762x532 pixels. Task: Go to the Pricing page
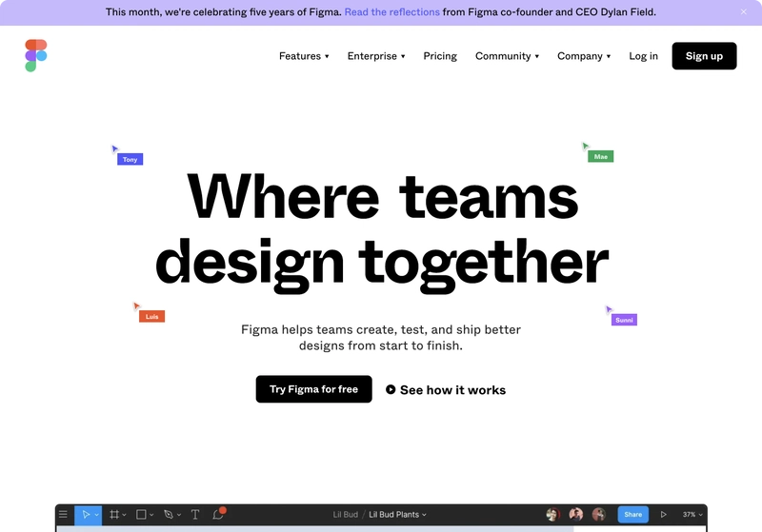tap(440, 56)
